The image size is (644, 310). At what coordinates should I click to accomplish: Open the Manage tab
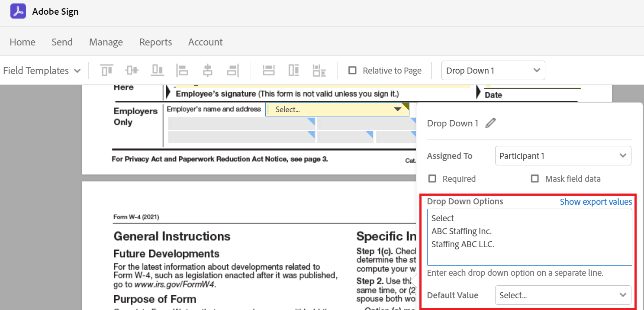(x=106, y=42)
